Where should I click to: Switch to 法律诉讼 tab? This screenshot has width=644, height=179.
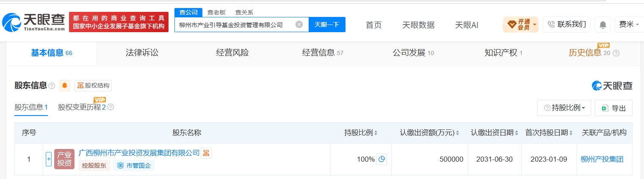[142, 53]
